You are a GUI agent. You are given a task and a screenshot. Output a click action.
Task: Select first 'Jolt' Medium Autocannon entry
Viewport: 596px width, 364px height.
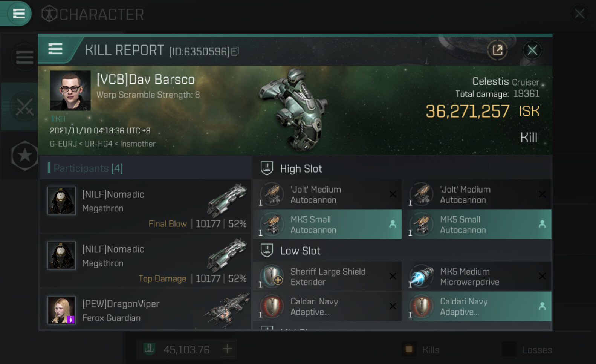click(327, 194)
